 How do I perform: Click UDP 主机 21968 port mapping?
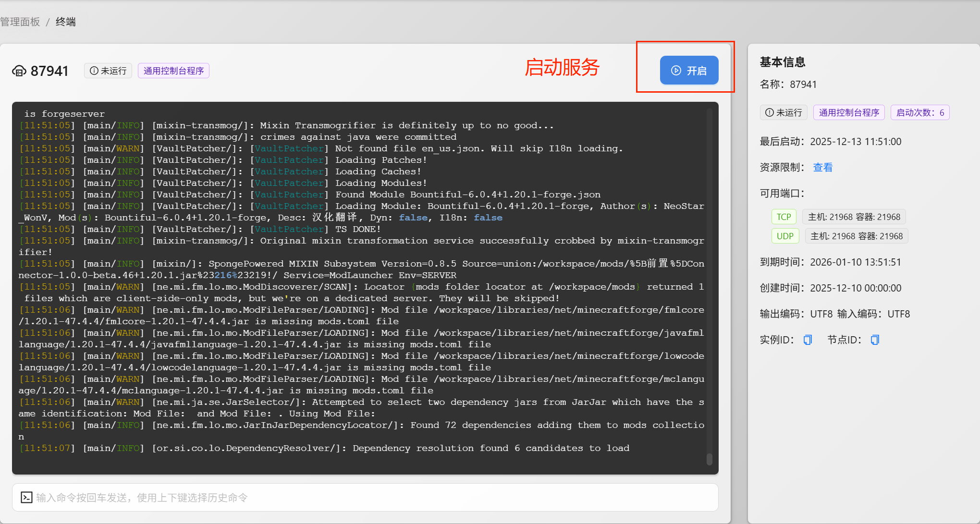click(x=857, y=236)
